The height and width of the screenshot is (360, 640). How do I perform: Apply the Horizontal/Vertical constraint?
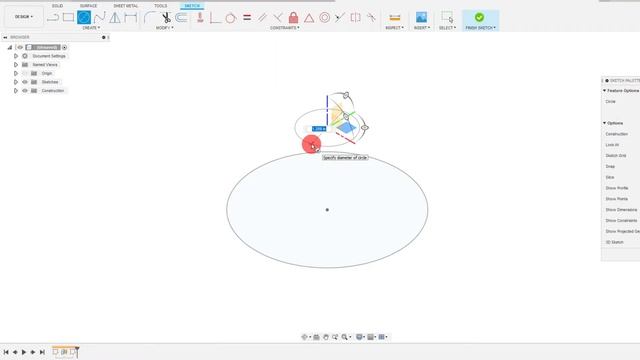pyautogui.click(x=200, y=18)
